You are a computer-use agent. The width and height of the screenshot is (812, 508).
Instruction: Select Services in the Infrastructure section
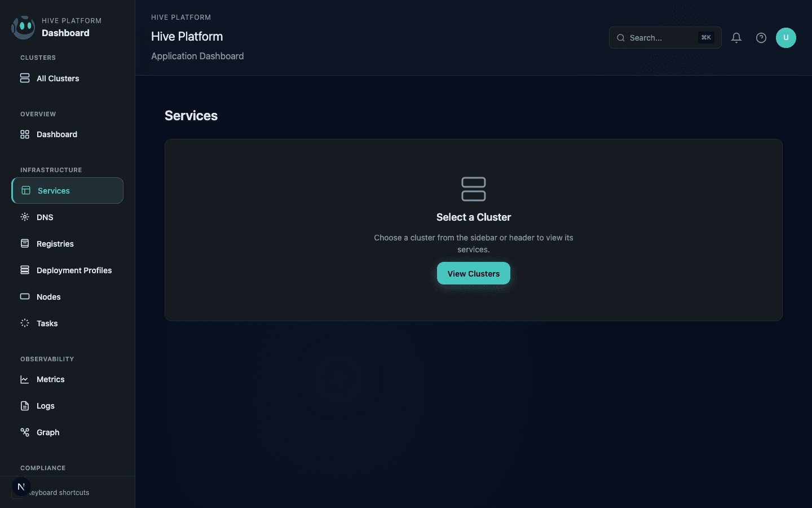point(54,191)
